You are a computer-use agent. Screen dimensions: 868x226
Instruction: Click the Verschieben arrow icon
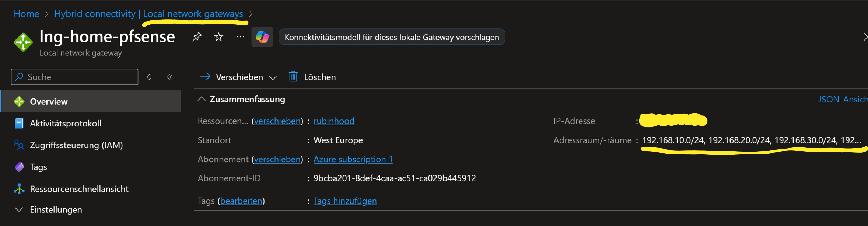click(x=205, y=77)
